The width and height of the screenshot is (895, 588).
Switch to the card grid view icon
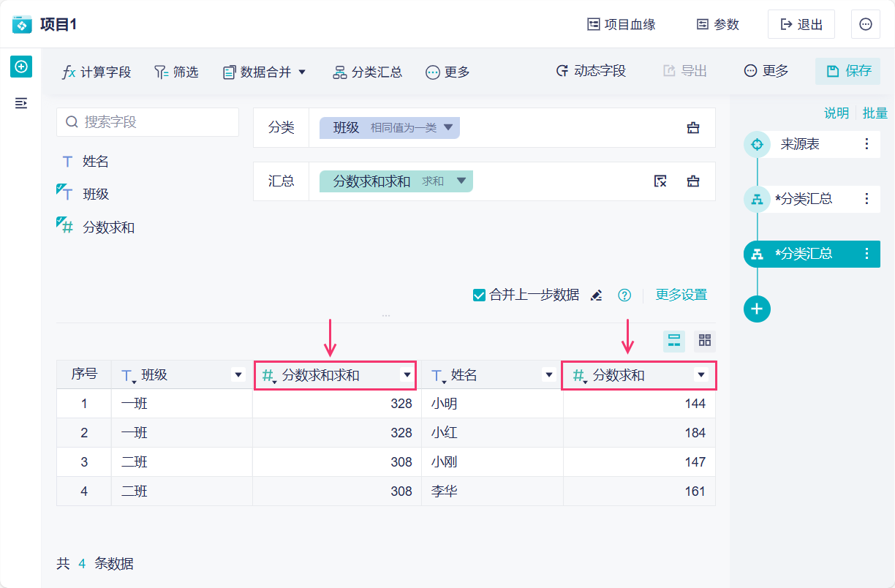[x=705, y=340]
